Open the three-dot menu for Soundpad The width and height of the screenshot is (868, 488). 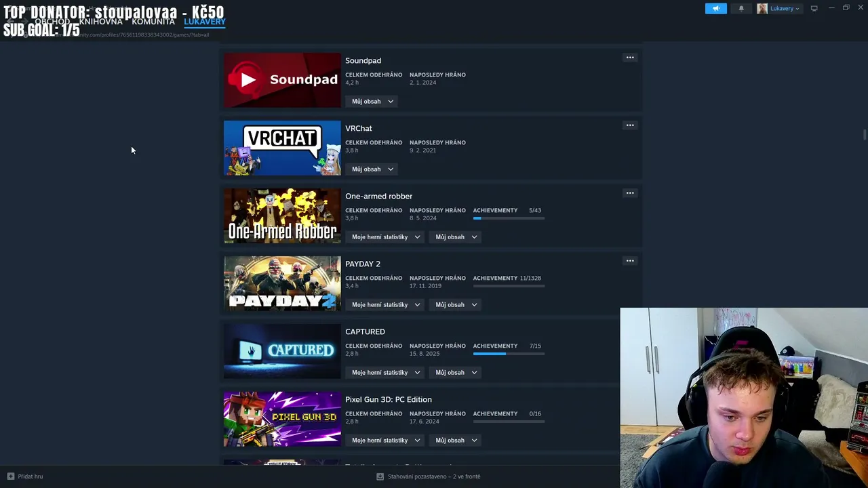click(x=630, y=58)
